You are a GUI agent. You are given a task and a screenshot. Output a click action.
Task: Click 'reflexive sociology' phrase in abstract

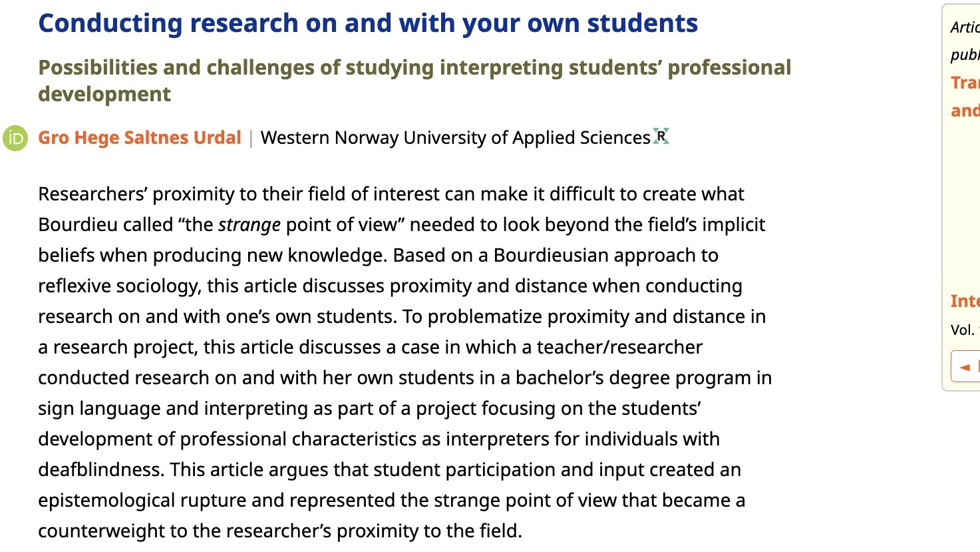(x=118, y=286)
